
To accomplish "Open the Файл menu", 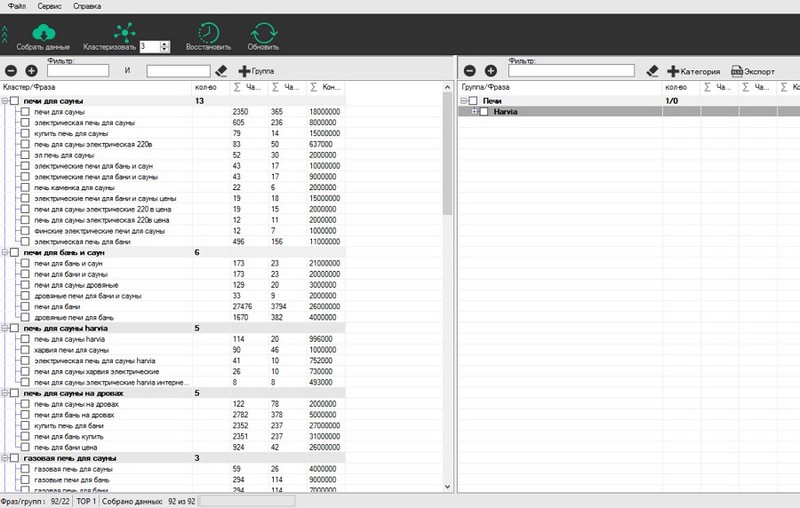I will [x=16, y=6].
